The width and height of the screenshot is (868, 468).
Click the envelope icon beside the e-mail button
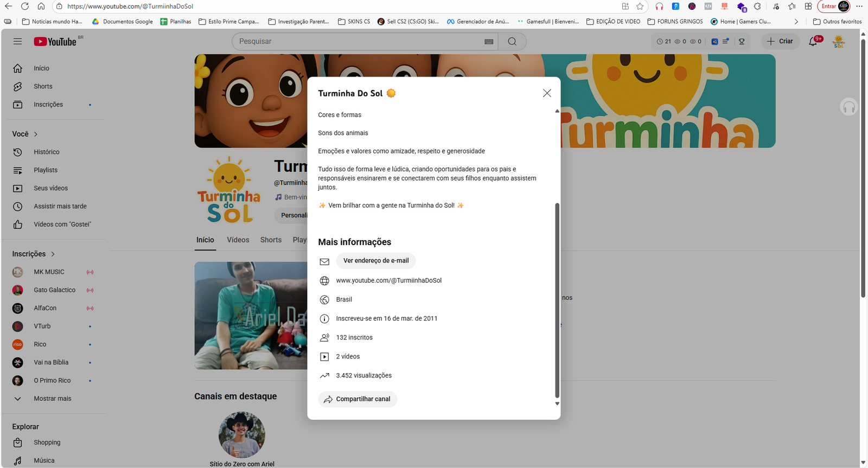click(x=324, y=261)
